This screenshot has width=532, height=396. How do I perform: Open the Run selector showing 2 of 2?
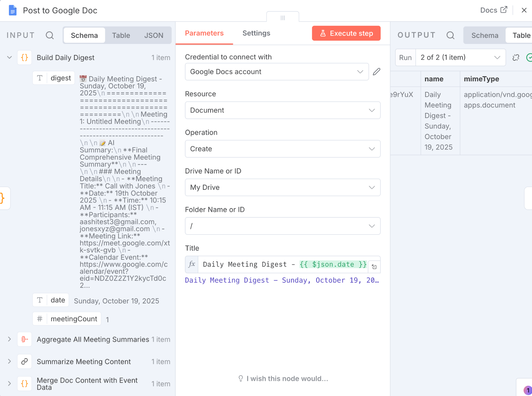tap(461, 57)
